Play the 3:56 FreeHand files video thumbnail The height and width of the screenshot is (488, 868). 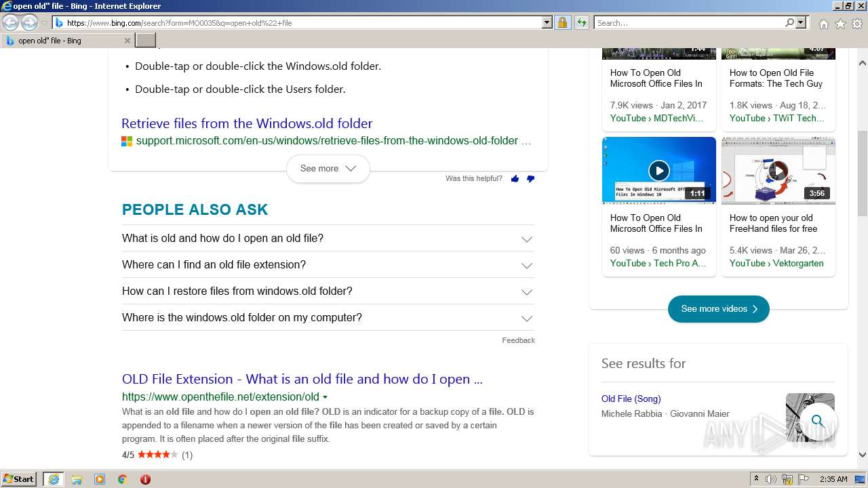(778, 170)
